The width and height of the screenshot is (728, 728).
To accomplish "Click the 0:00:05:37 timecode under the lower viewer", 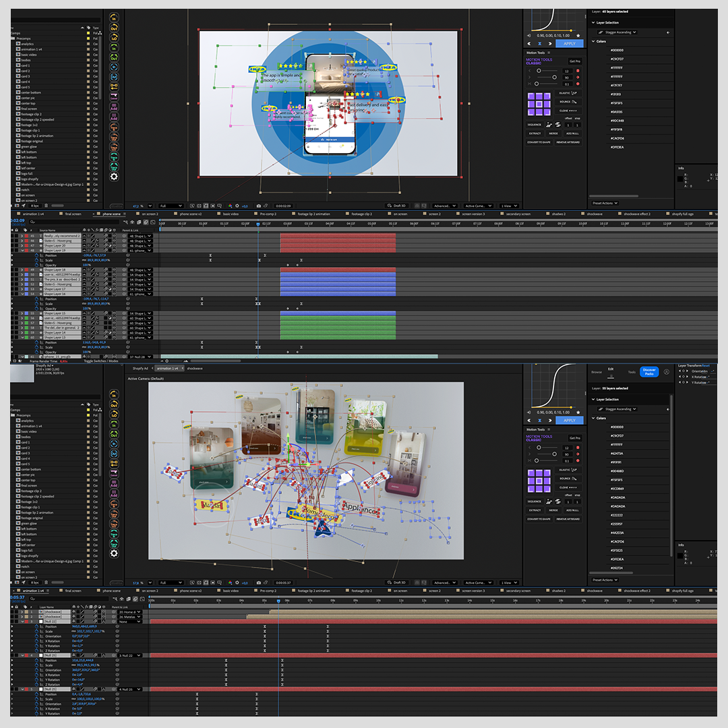I will tap(283, 582).
